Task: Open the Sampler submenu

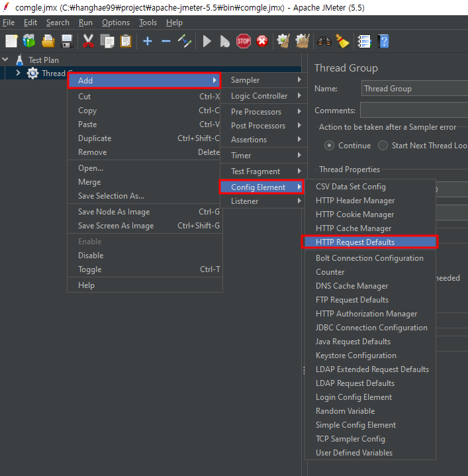Action: pyautogui.click(x=263, y=80)
